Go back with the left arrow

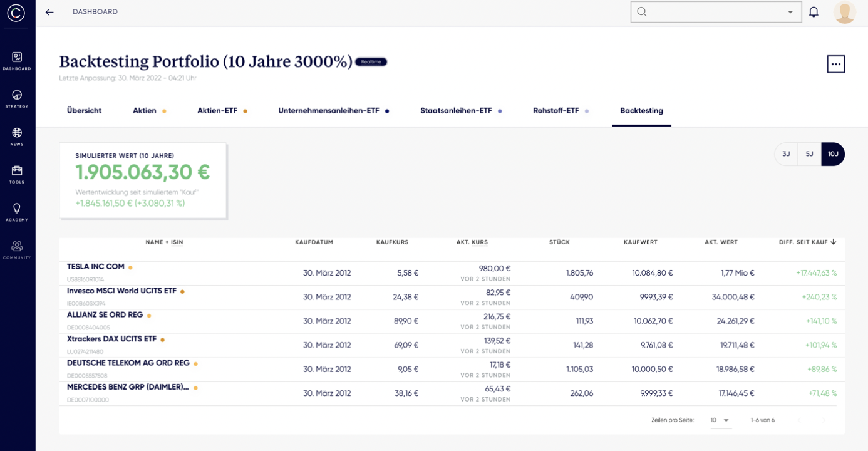(x=49, y=12)
